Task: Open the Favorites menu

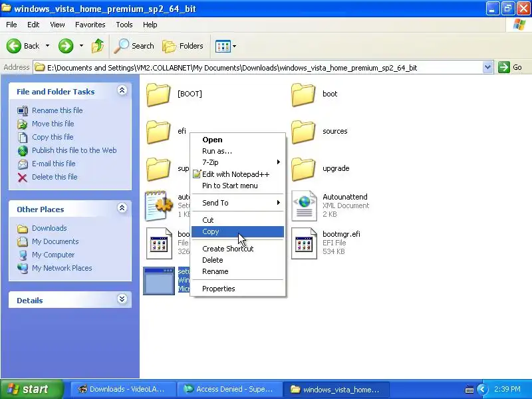Action: pyautogui.click(x=90, y=25)
